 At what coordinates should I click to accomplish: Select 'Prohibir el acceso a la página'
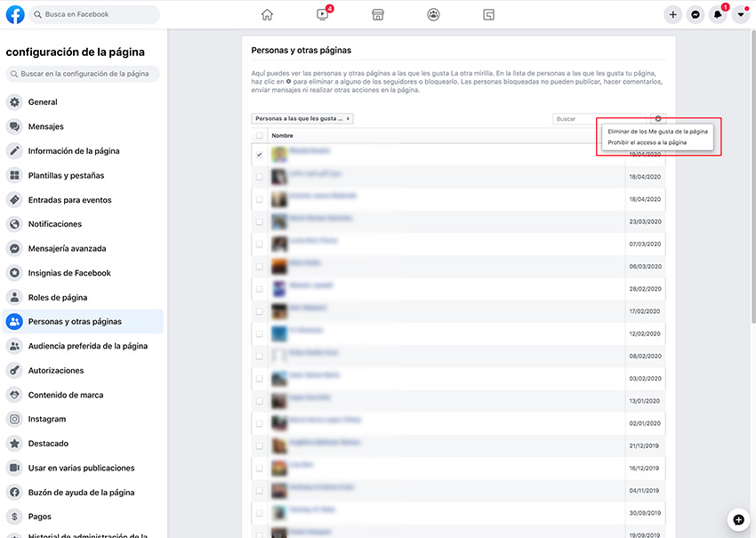click(649, 141)
